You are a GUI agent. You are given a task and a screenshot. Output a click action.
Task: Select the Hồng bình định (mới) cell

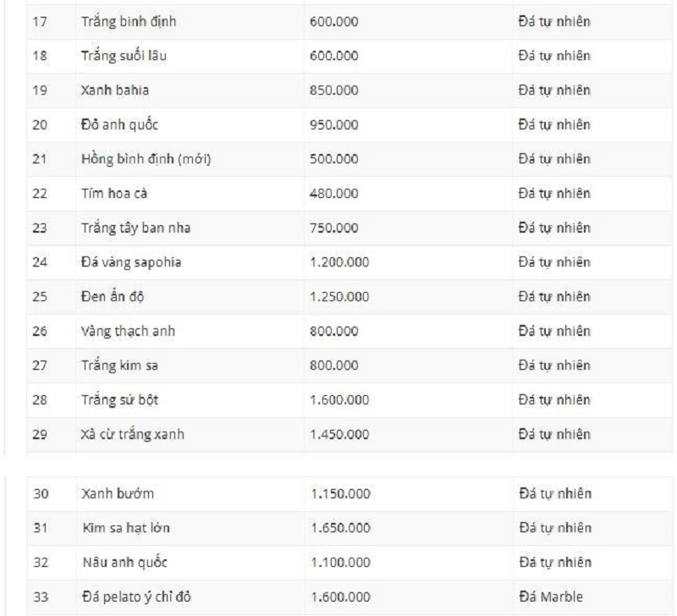[x=146, y=159]
